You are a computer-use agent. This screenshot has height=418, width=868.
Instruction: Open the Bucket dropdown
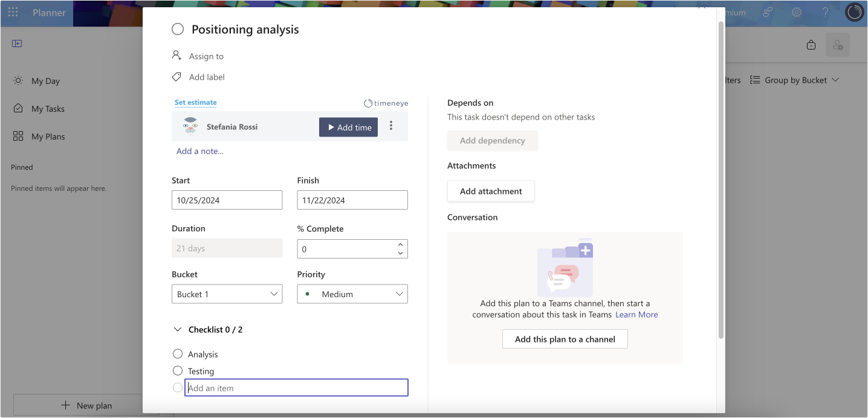(227, 294)
